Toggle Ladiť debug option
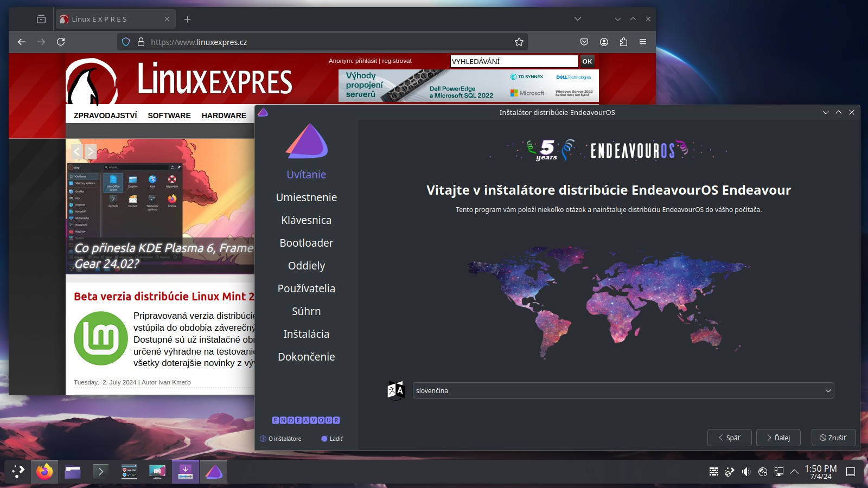 [x=332, y=439]
